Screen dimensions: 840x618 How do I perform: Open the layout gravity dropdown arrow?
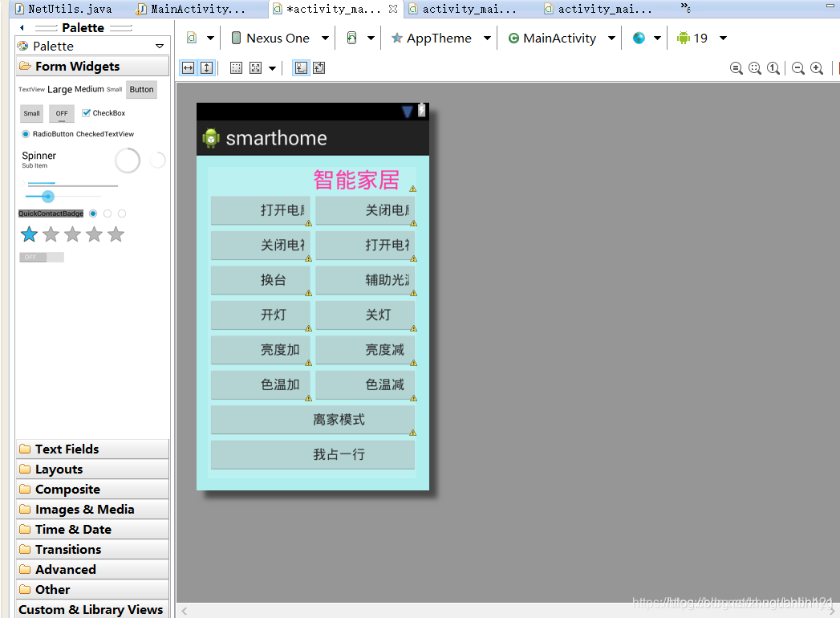click(x=273, y=68)
